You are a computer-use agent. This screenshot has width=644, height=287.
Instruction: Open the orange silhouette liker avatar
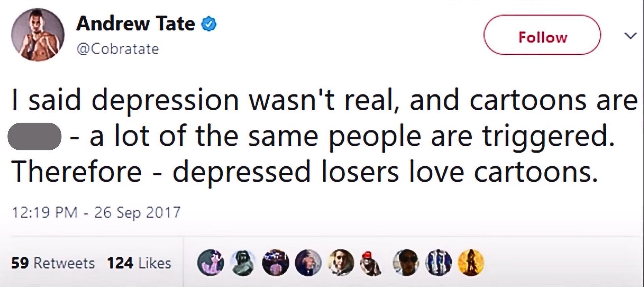point(471,263)
